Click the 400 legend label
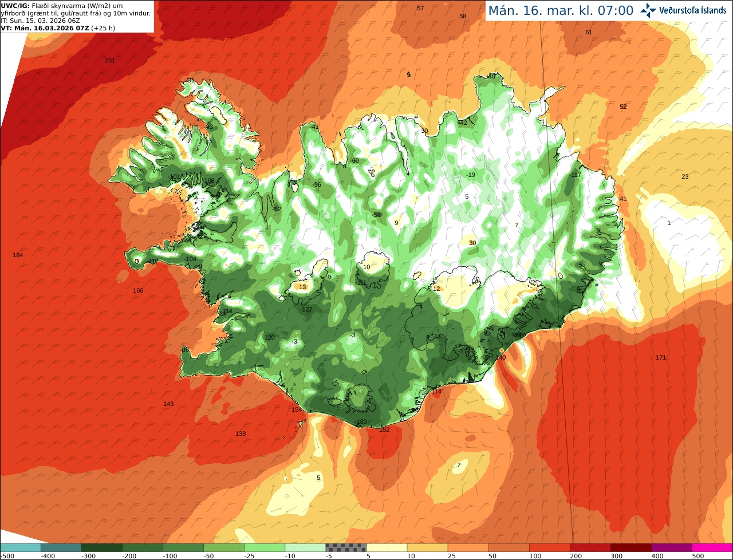Screen dimensions: 733x560 pos(657,556)
